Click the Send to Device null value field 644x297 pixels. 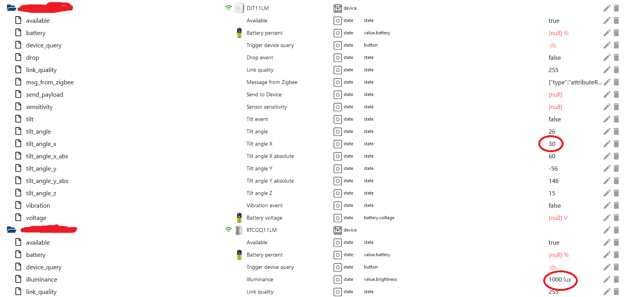point(555,94)
